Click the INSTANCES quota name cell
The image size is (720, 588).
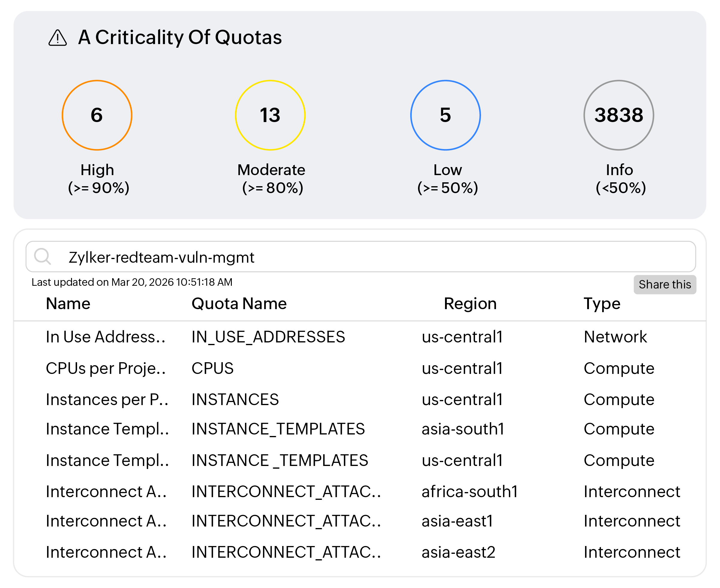[235, 400]
